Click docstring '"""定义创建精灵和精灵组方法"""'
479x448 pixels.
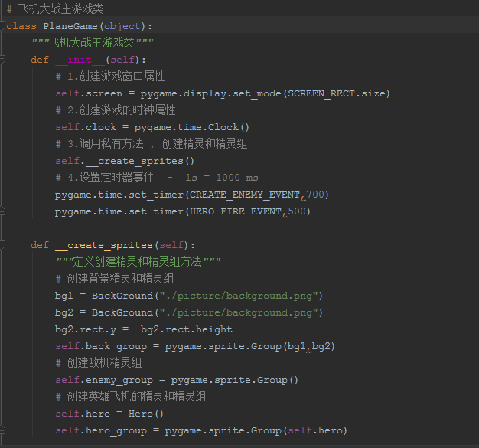click(x=138, y=261)
